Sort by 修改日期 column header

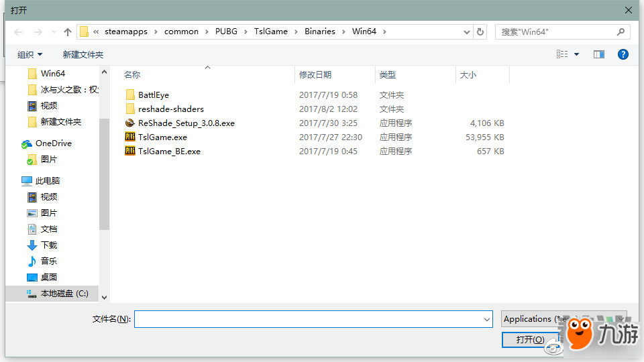(x=315, y=74)
